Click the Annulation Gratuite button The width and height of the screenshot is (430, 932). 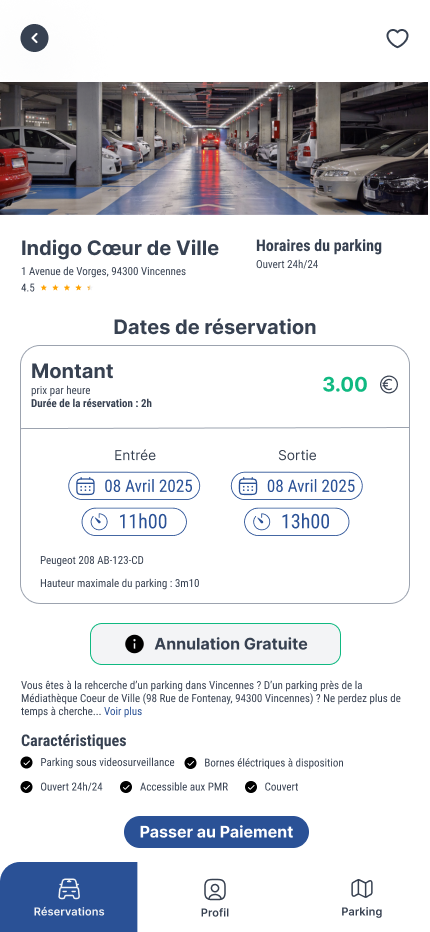[x=215, y=644]
